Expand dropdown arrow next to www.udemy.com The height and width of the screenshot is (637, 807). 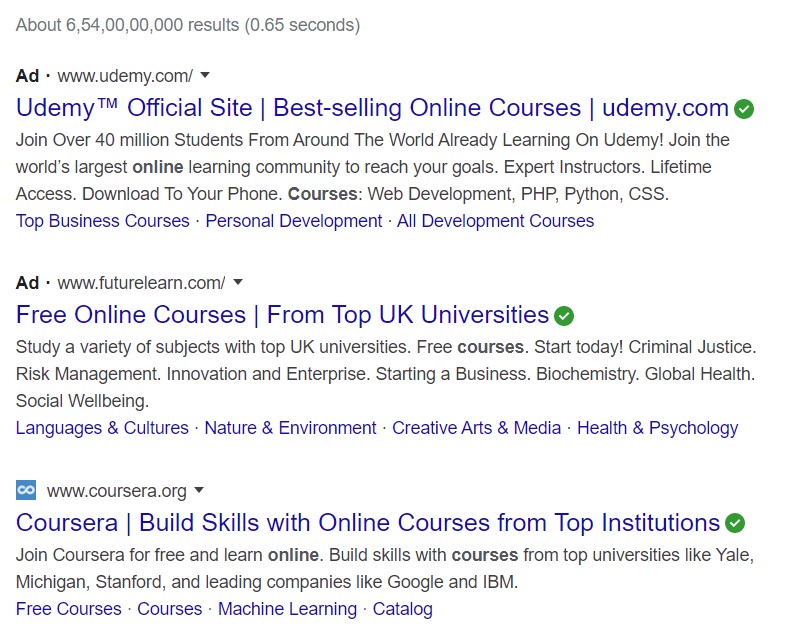click(205, 75)
